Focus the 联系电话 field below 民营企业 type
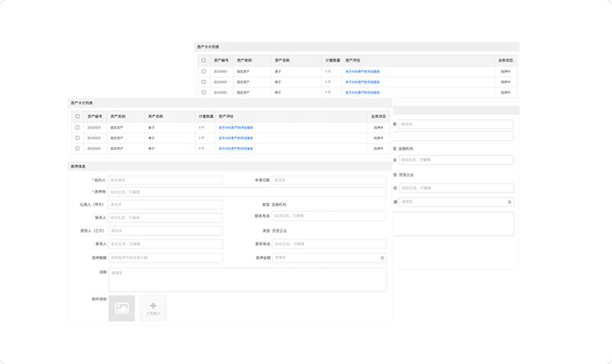 pyautogui.click(x=328, y=244)
